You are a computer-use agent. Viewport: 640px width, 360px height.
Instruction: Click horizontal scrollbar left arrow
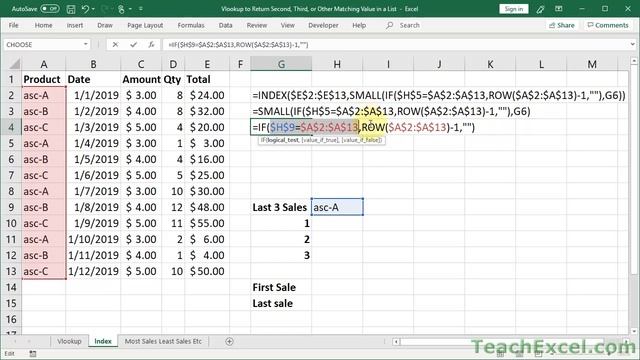(x=396, y=342)
